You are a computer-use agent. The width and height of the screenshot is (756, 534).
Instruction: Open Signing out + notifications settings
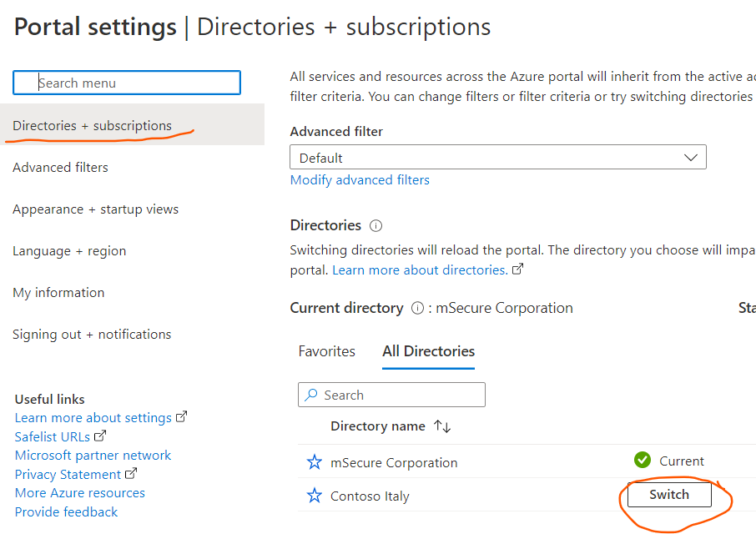(92, 335)
